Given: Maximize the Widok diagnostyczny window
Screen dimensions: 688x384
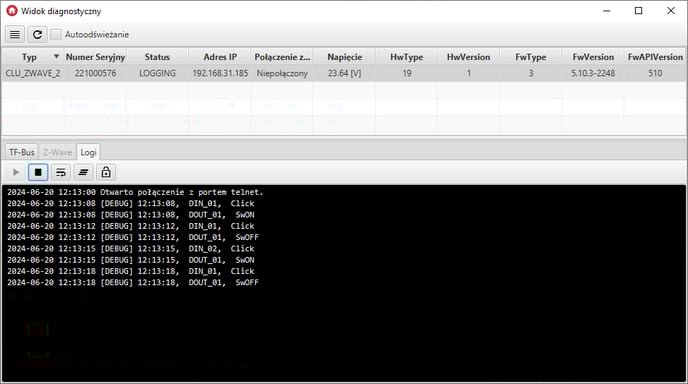Looking at the screenshot, I should tap(638, 11).
